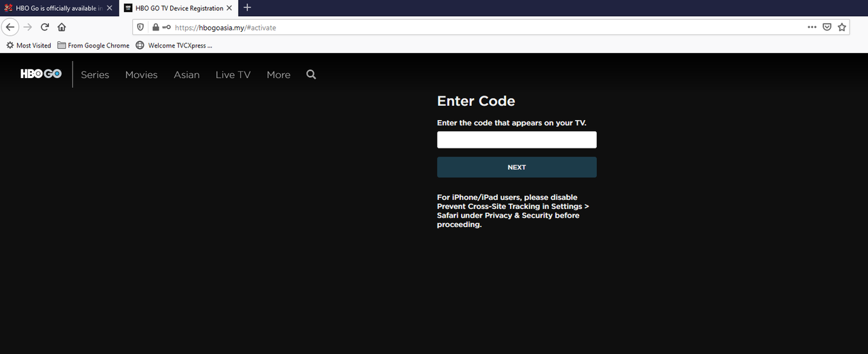Open the Live TV section

pyautogui.click(x=233, y=75)
